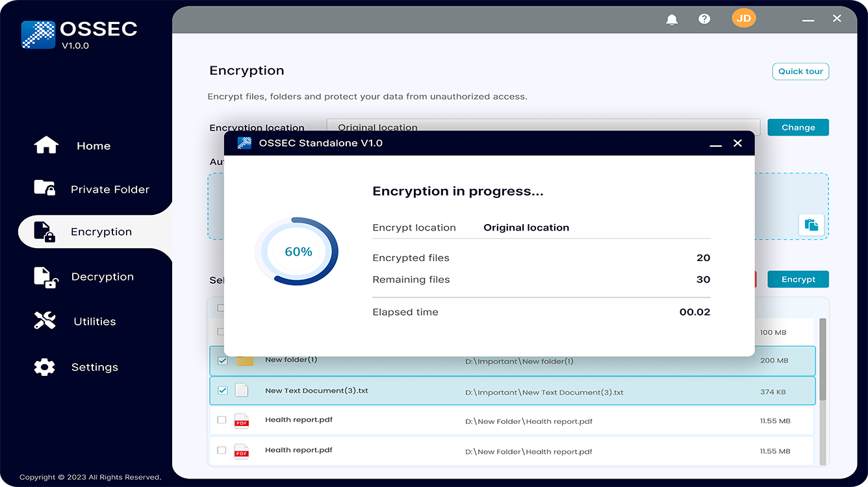
Task: Click the 60% progress ring
Action: [298, 251]
